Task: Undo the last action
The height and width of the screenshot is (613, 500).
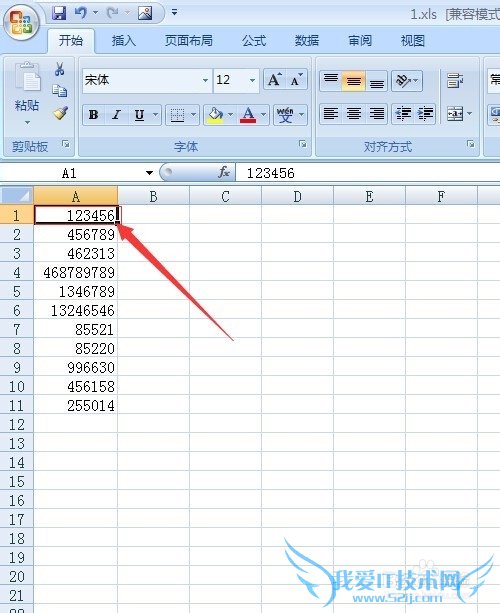Action: tap(81, 13)
